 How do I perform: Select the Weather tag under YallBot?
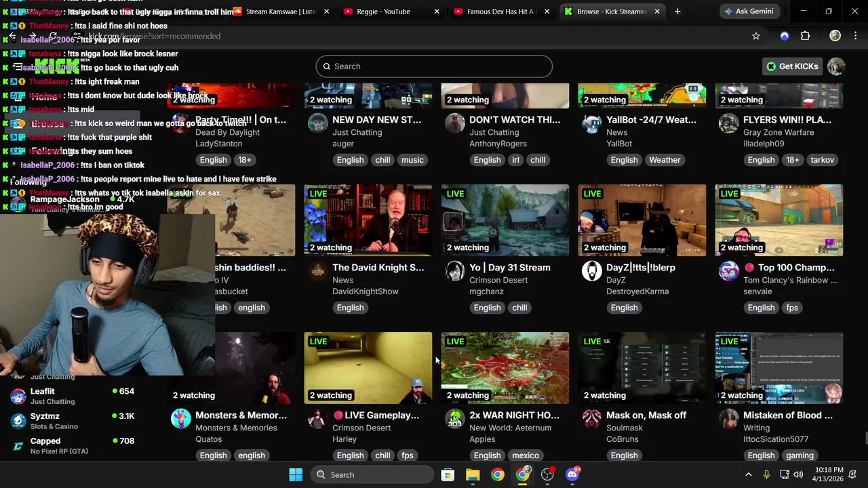(x=665, y=160)
